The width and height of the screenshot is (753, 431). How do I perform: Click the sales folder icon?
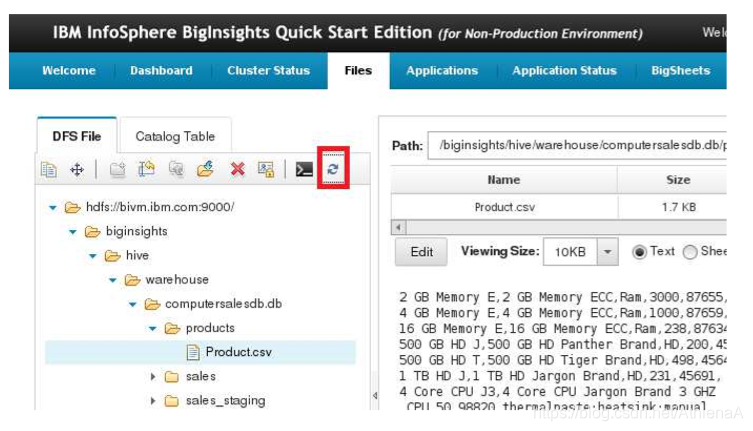coord(171,377)
